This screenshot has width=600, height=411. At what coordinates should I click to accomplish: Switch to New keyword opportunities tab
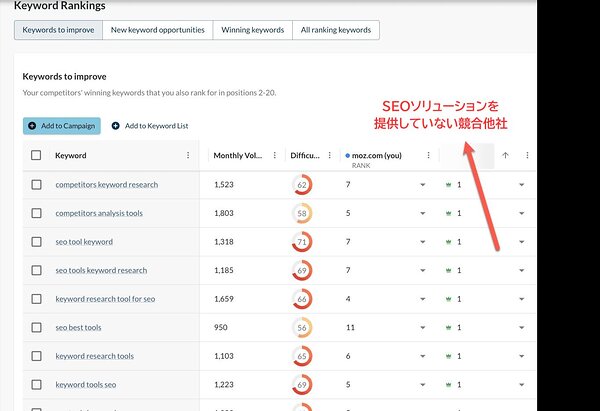(x=158, y=30)
